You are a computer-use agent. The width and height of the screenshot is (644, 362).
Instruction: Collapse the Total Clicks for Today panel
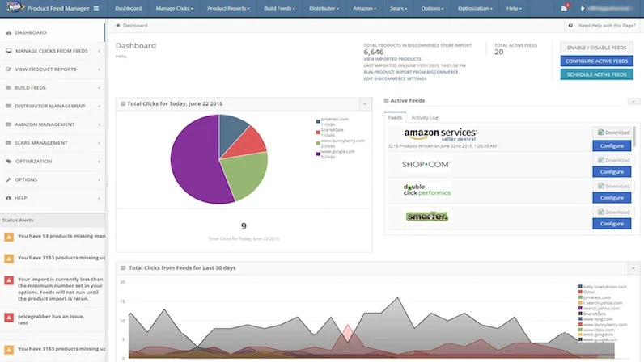pyautogui.click(x=365, y=104)
